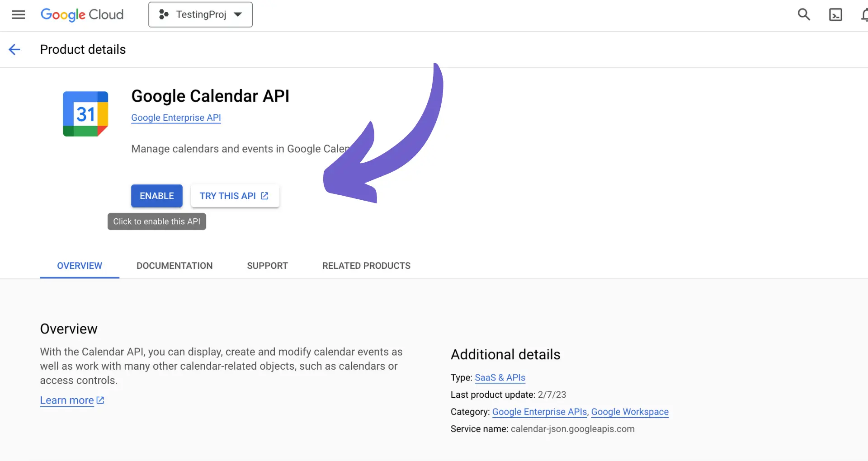Go back with the blue arrow
This screenshot has height=461, width=868.
coord(14,49)
